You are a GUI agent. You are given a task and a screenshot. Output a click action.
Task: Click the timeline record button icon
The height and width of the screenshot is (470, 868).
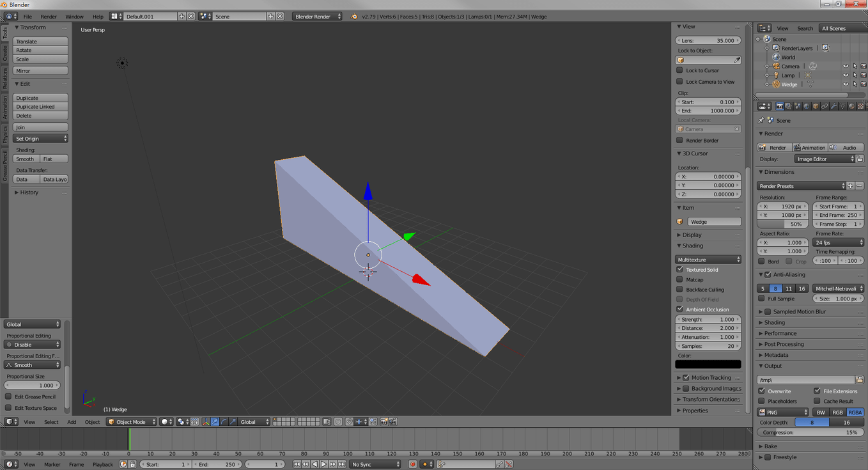tap(412, 464)
